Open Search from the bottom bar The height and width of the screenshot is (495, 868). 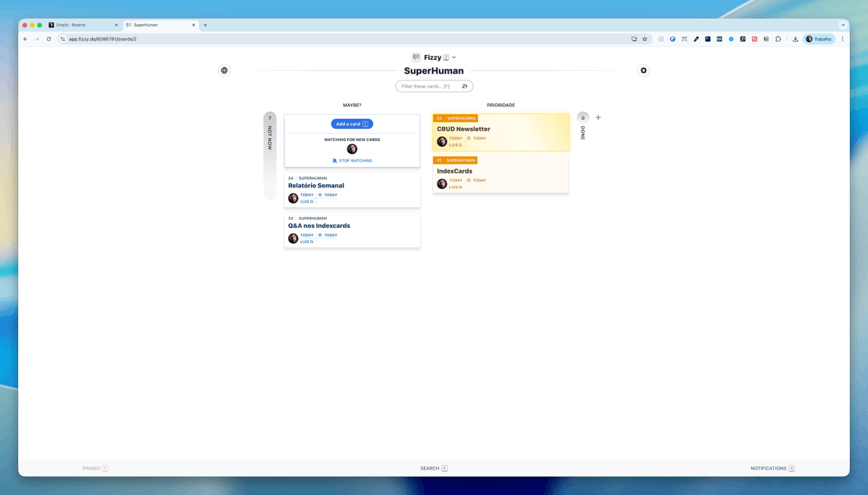click(x=434, y=468)
